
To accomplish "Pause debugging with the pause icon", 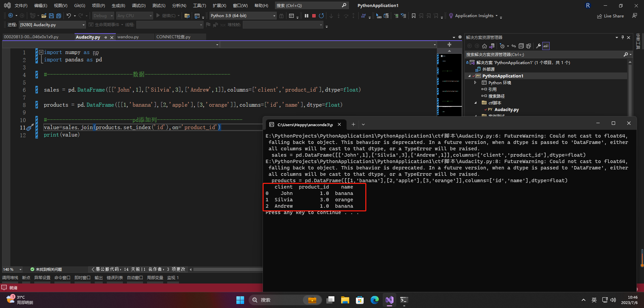I will [x=307, y=16].
